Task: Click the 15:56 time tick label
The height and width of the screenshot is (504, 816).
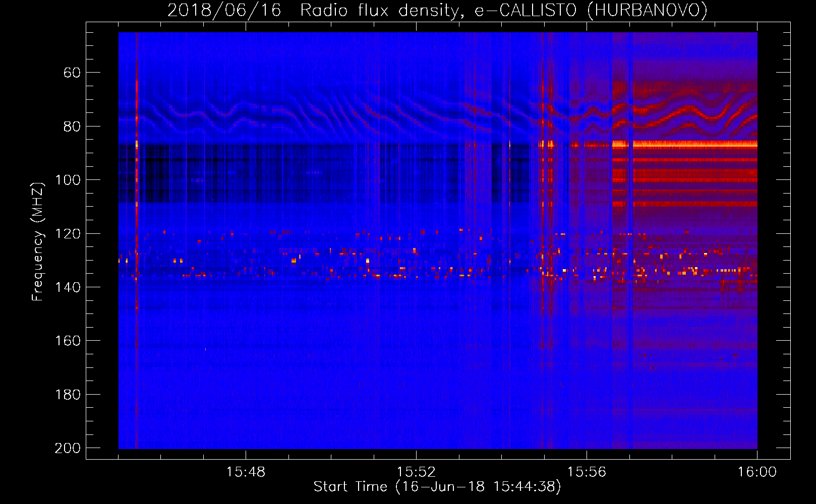Action: coord(587,472)
